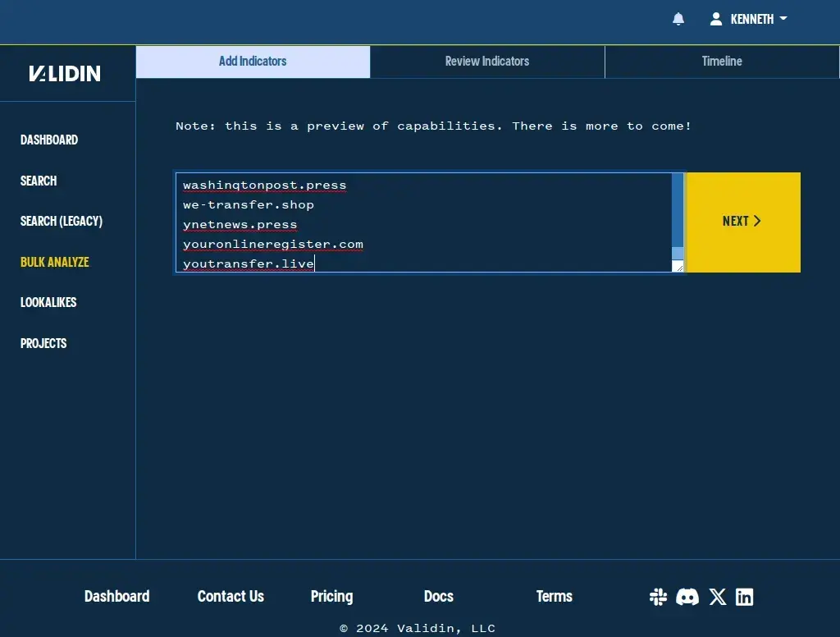840x637 pixels.
Task: Open the LinkedIn icon in footer
Action: pos(745,597)
